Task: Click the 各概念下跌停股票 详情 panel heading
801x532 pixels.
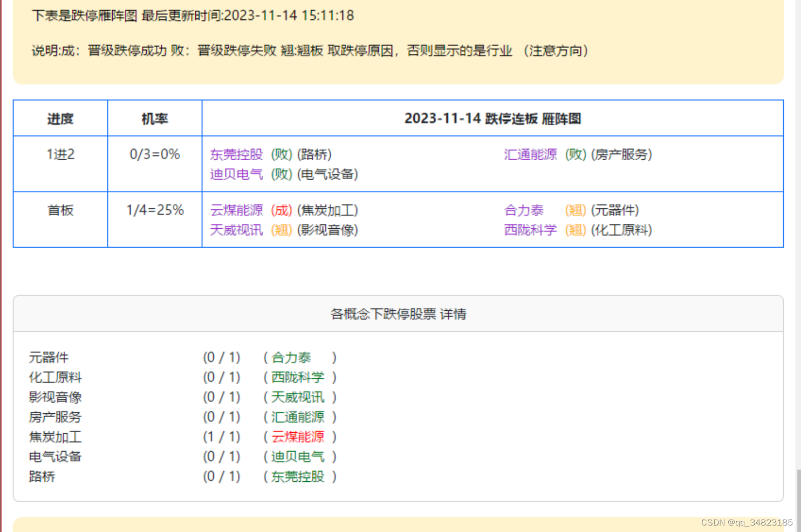Action: [398, 314]
